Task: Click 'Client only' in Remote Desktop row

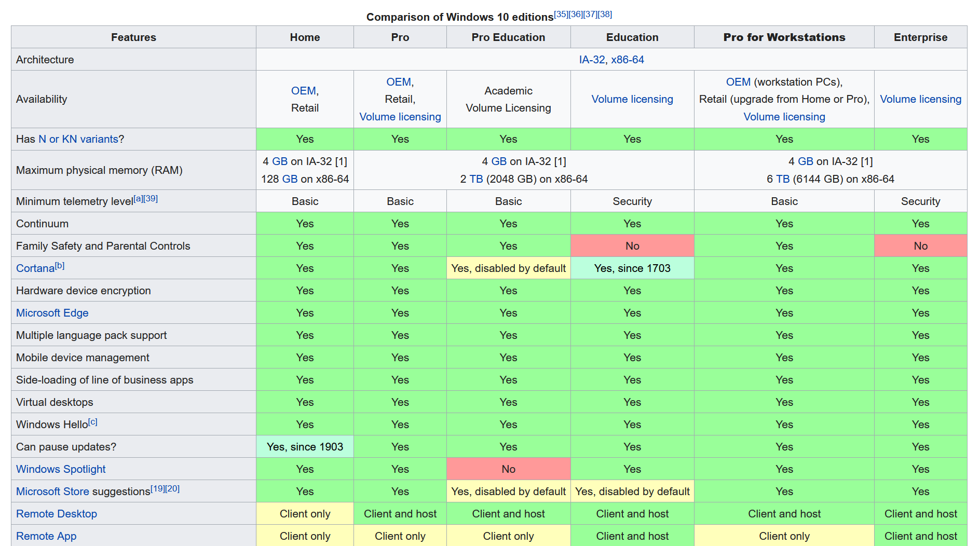Action: [305, 514]
